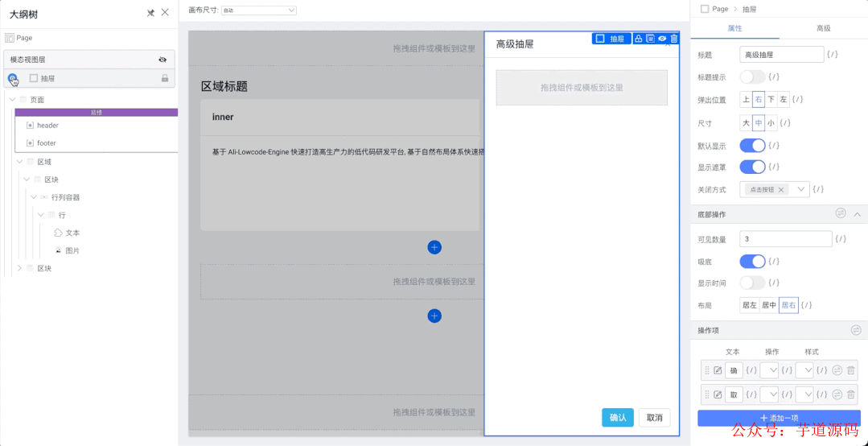Edit the 取 operation item

[718, 394]
